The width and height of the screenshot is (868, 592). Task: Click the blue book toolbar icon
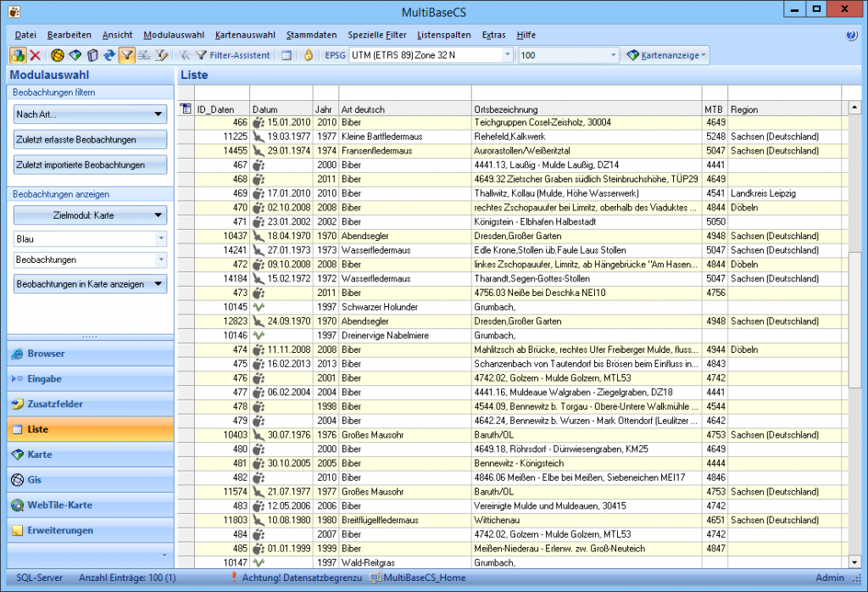[x=92, y=55]
